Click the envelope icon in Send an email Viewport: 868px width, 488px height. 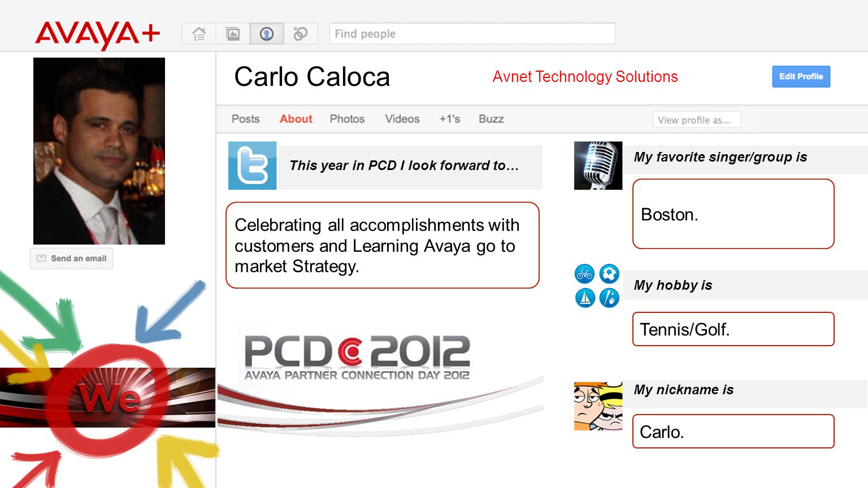pos(41,258)
